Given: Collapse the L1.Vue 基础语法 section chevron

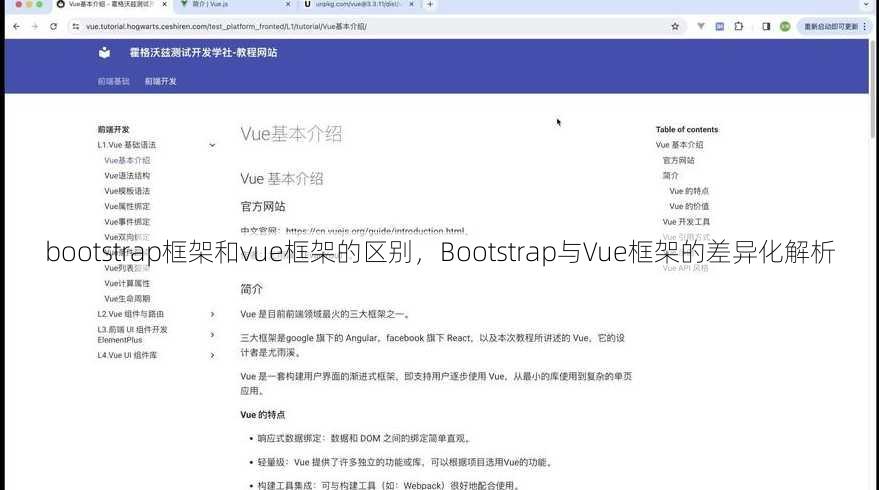Looking at the screenshot, I should [212, 145].
